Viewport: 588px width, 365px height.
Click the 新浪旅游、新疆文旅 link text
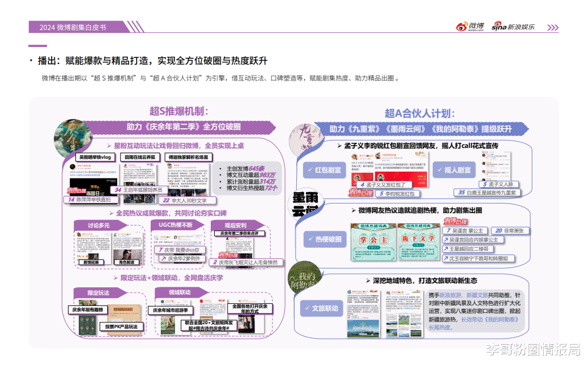[463, 295]
